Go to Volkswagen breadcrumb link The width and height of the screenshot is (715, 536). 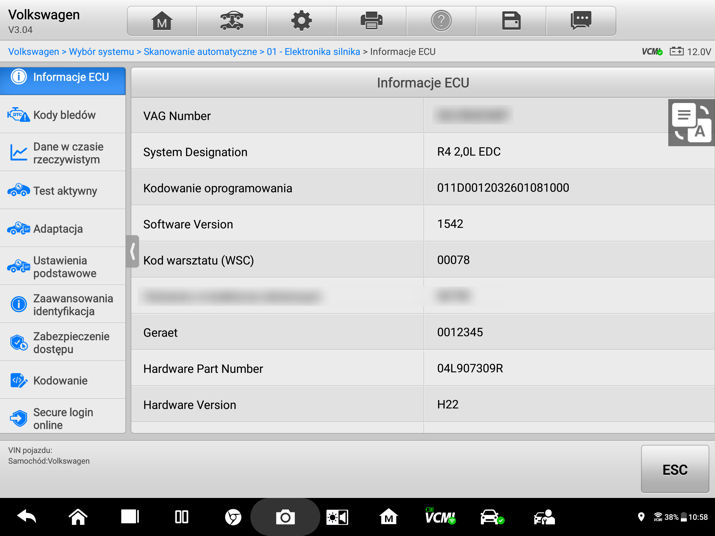point(33,52)
